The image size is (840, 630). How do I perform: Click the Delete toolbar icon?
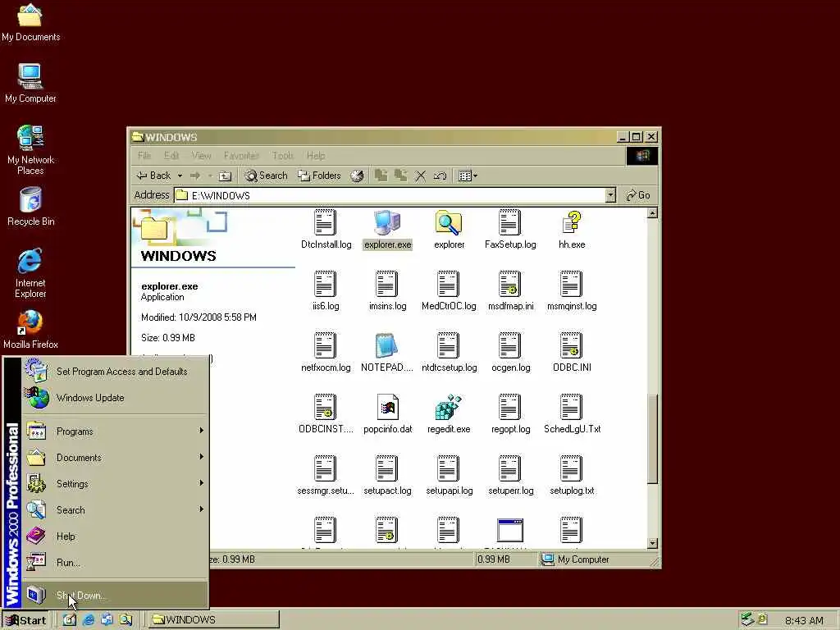pos(421,176)
